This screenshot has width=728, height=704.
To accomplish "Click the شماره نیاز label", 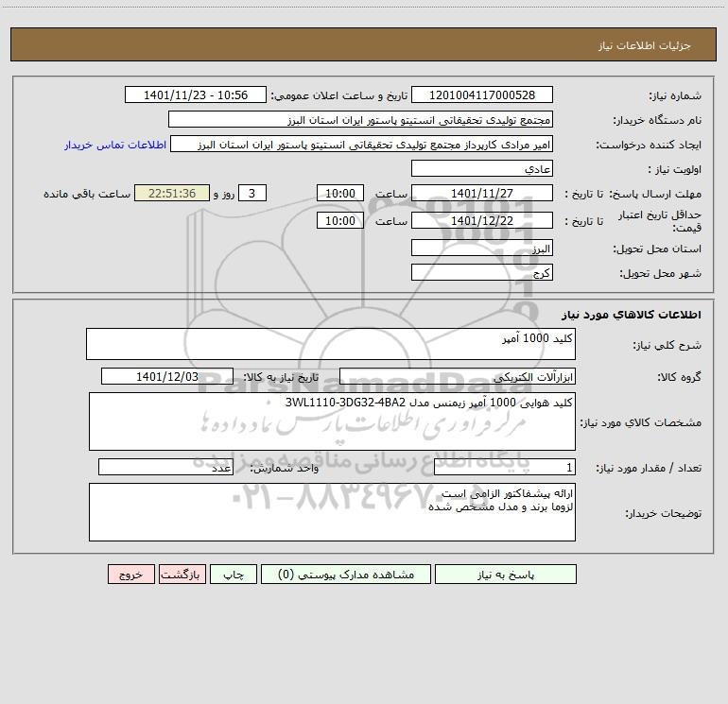I will [x=675, y=95].
